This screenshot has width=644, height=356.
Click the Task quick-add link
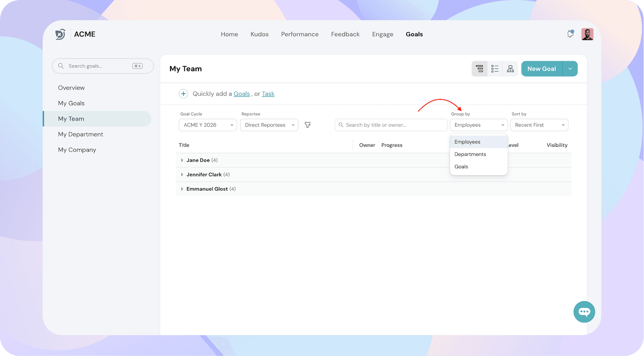point(268,94)
